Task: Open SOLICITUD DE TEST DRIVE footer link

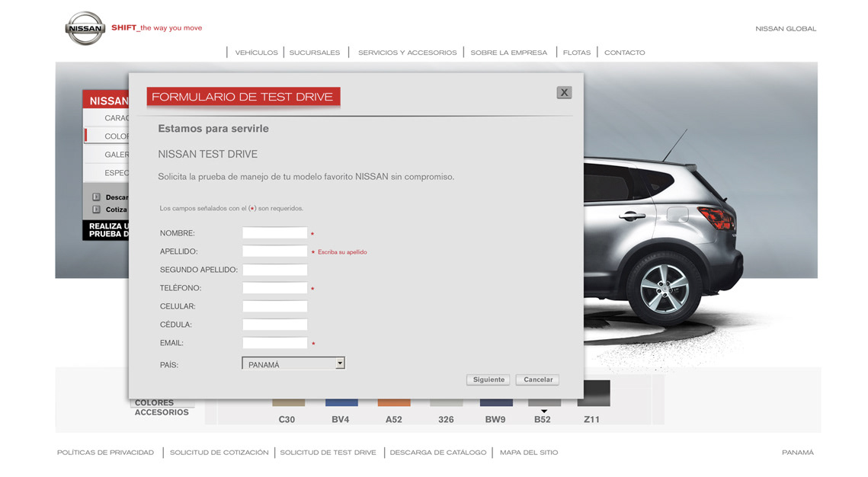Action: pos(328,453)
